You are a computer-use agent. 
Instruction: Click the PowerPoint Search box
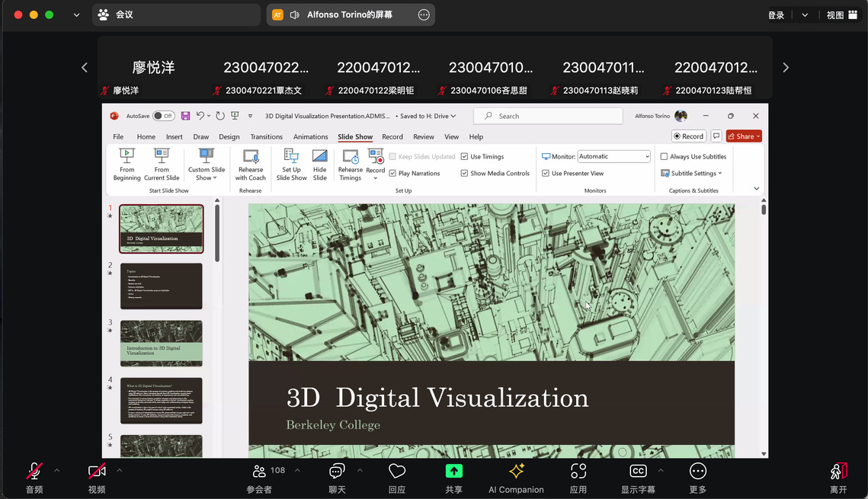pos(549,116)
